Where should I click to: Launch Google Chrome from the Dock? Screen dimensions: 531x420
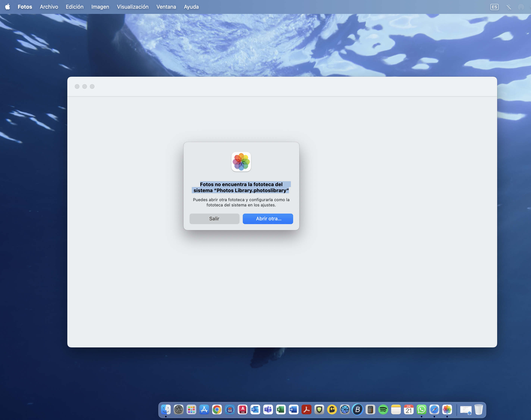click(x=217, y=409)
